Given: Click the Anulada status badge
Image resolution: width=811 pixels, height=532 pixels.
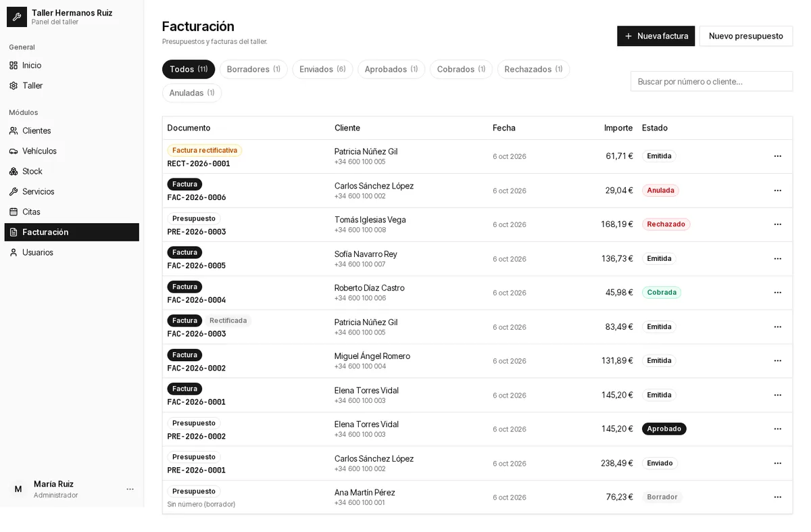Looking at the screenshot, I should coord(660,191).
